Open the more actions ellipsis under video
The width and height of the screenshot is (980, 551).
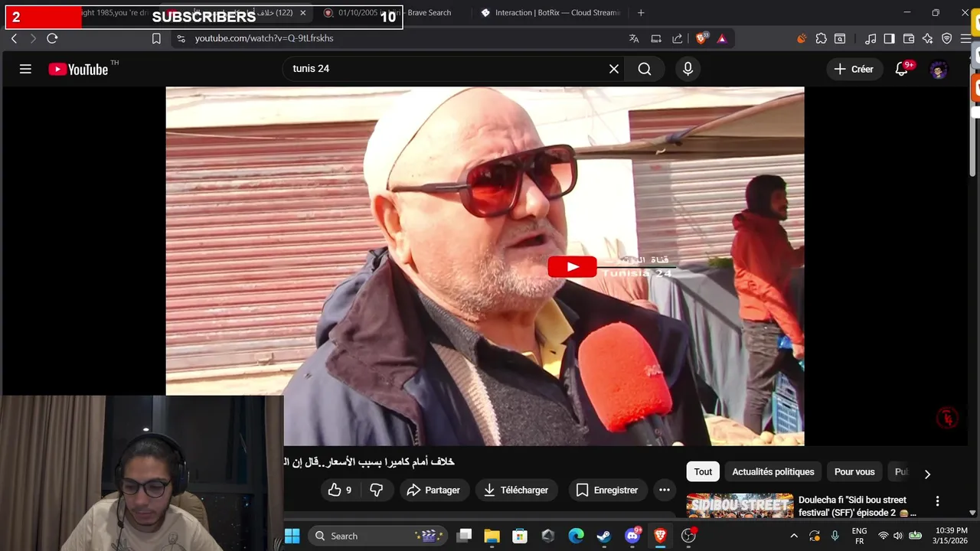pos(664,490)
